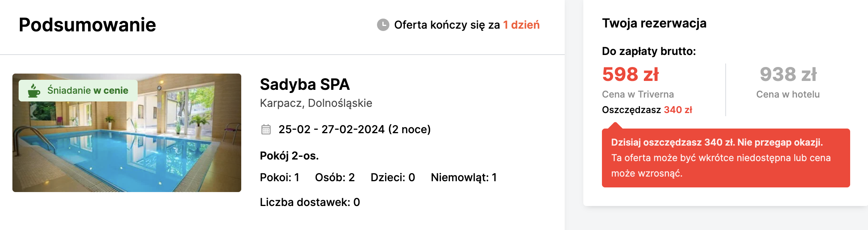The width and height of the screenshot is (868, 230).
Task: Select the Karpacz, Dolnośląskie location text
Action: coord(316,103)
